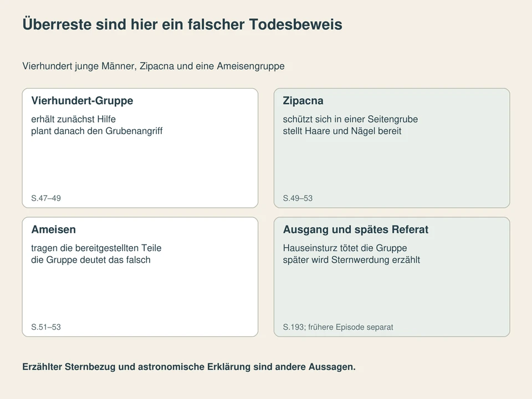Select the page reference 'S.51–53'
The width and height of the screenshot is (532, 399).
click(x=46, y=327)
